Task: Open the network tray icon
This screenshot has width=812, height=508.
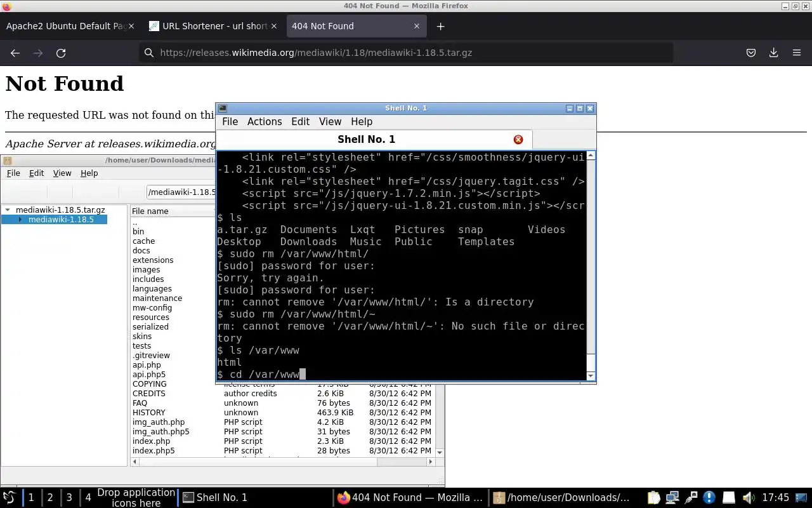Action: coord(672,498)
